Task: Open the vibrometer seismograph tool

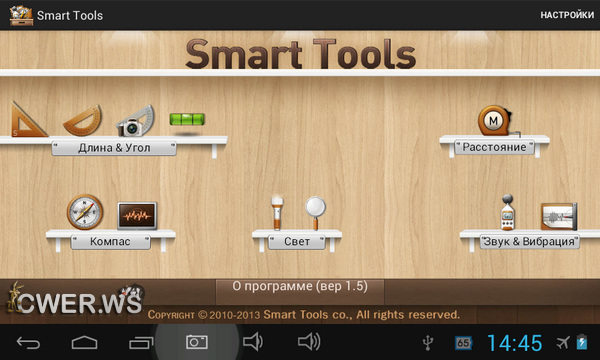Action: (x=559, y=217)
